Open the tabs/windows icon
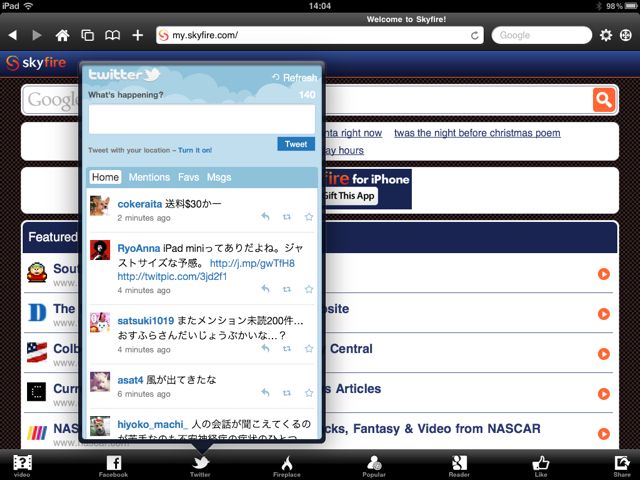This screenshot has width=640, height=480. point(87,36)
